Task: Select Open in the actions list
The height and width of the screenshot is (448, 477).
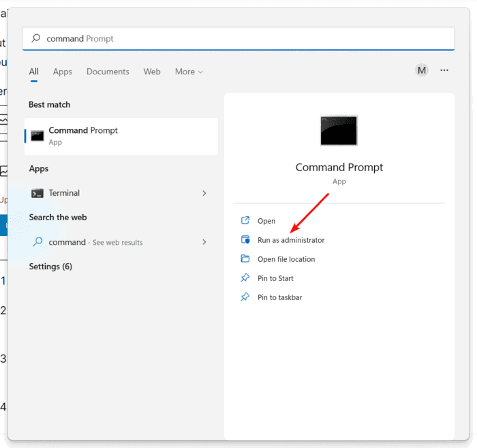Action: pyautogui.click(x=266, y=221)
